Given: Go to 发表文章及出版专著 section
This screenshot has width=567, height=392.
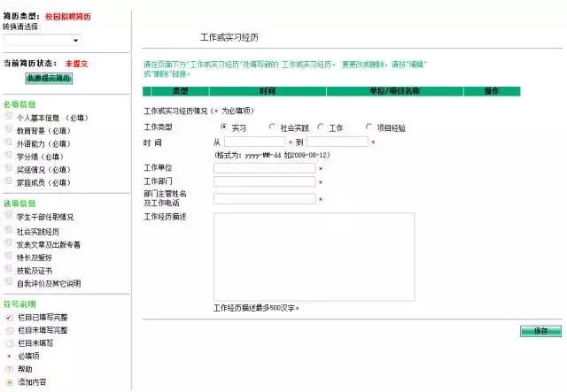Looking at the screenshot, I should 49,244.
